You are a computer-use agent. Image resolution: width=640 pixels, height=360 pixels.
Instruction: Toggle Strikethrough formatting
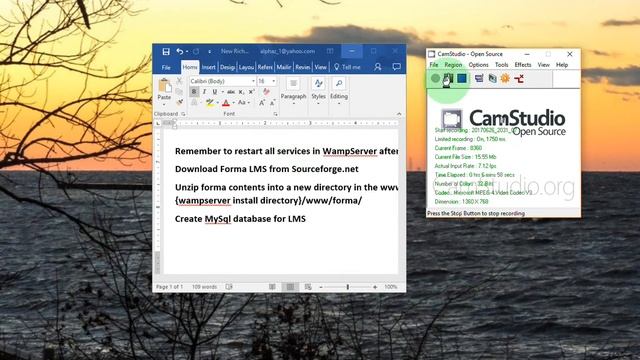(231, 92)
